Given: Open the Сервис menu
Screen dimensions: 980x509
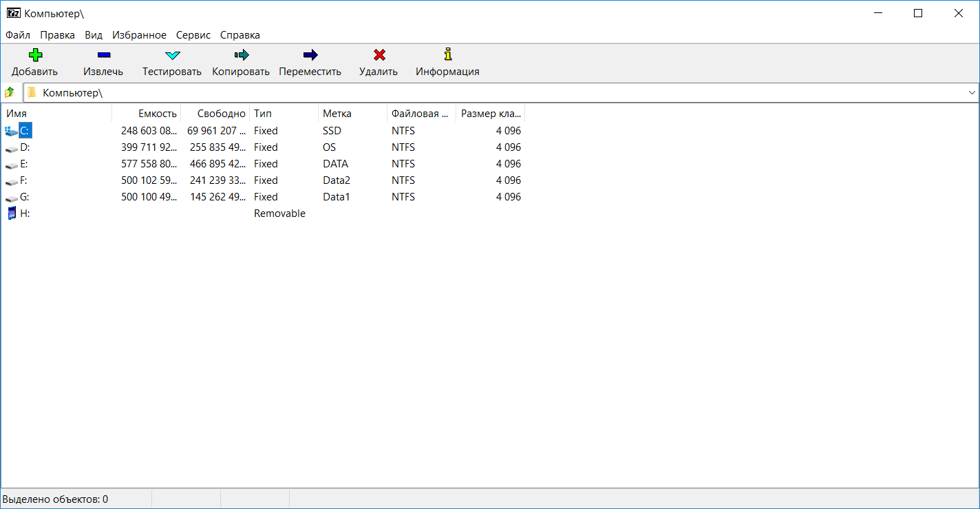Looking at the screenshot, I should [x=193, y=35].
